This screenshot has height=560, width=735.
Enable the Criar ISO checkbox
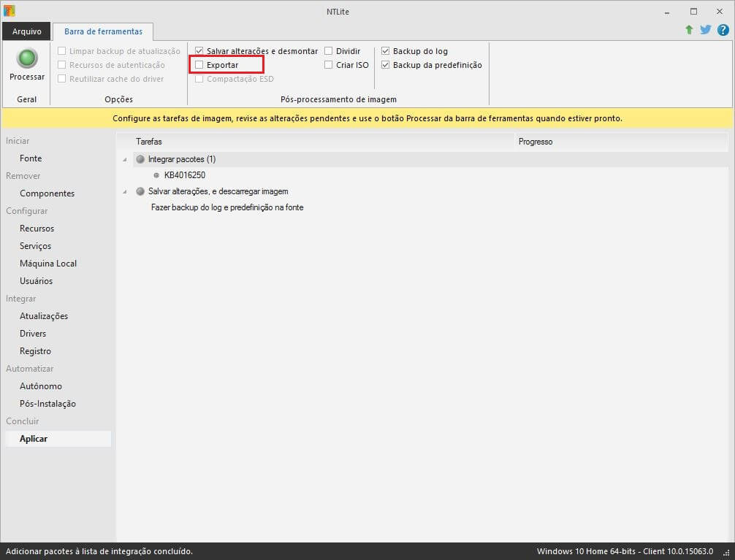(x=328, y=65)
